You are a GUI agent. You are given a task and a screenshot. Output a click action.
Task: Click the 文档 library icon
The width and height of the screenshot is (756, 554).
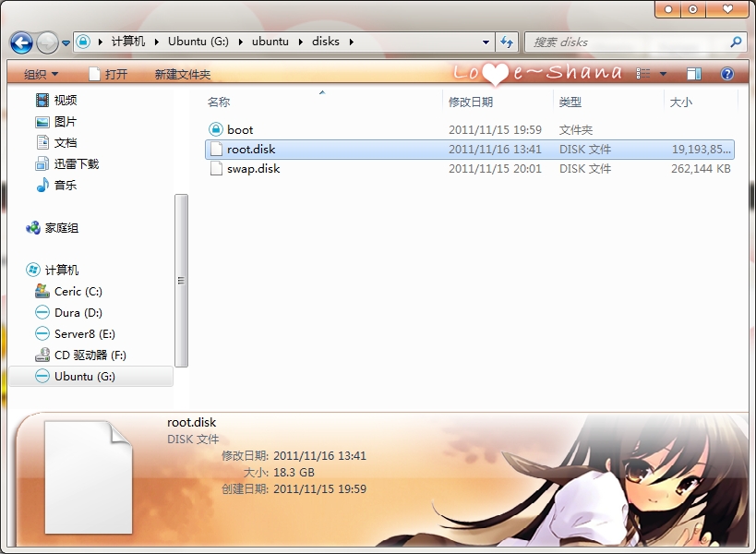[x=42, y=142]
